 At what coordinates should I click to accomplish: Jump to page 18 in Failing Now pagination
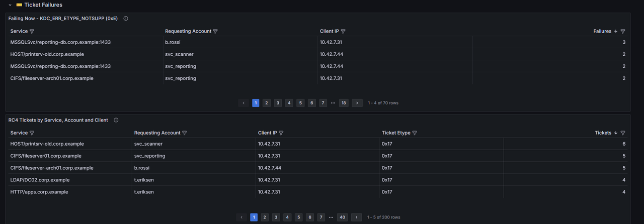[x=344, y=103]
